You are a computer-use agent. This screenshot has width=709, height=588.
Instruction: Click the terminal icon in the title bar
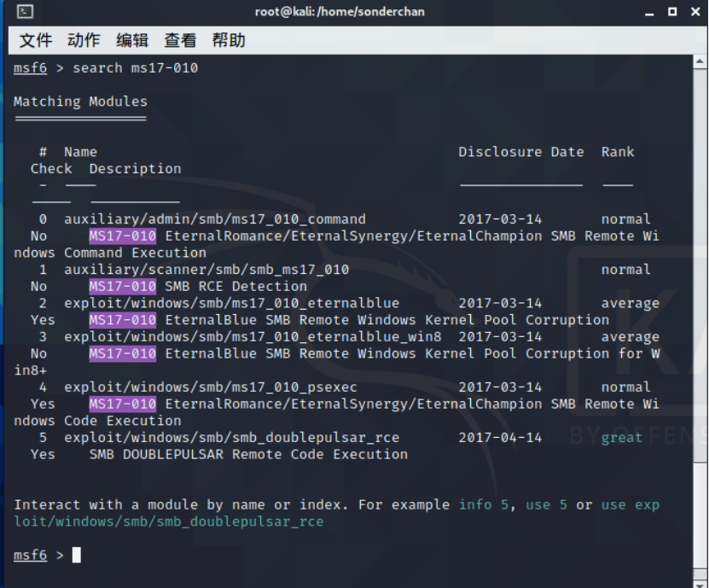tap(25, 11)
